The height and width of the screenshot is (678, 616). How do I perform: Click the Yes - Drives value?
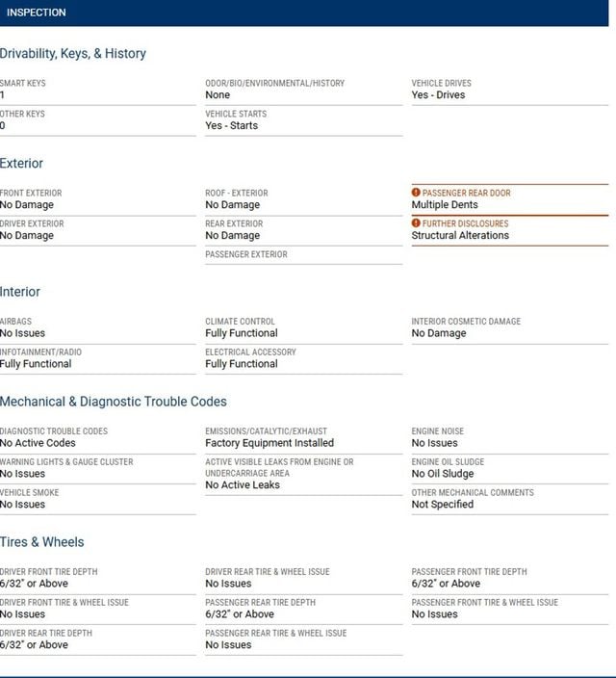pyautogui.click(x=438, y=95)
